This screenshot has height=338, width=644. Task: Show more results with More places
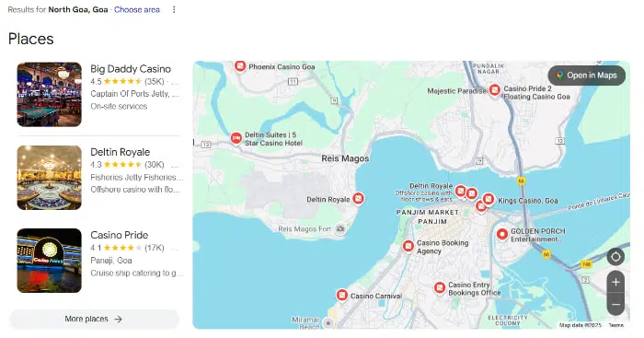tap(94, 319)
